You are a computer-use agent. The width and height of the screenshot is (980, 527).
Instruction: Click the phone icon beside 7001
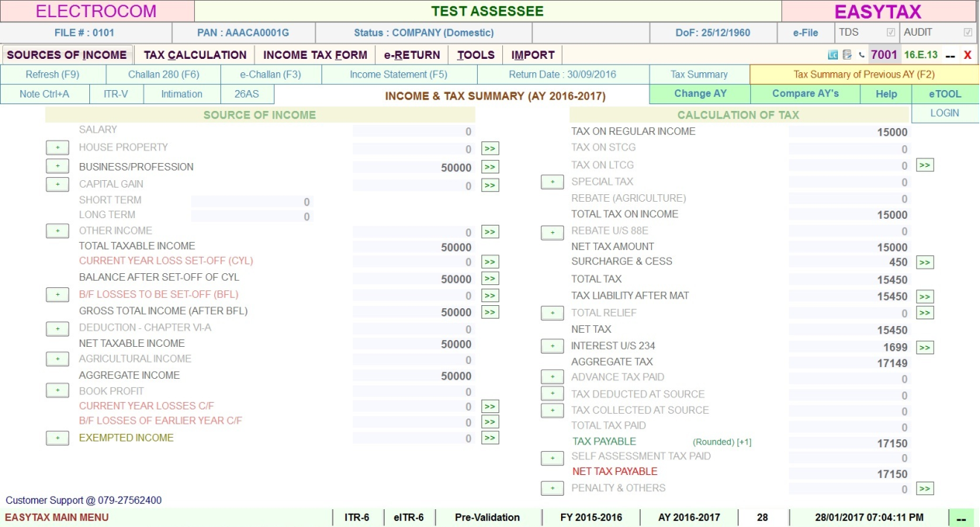[861, 55]
